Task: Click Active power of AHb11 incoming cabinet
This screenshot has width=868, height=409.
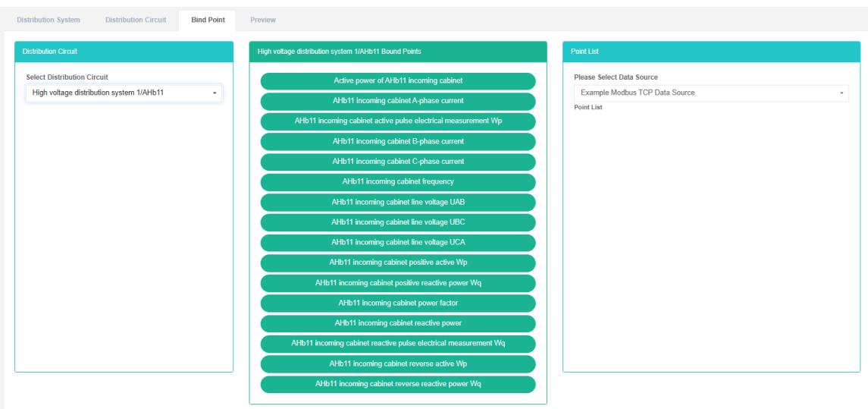Action: pyautogui.click(x=398, y=80)
